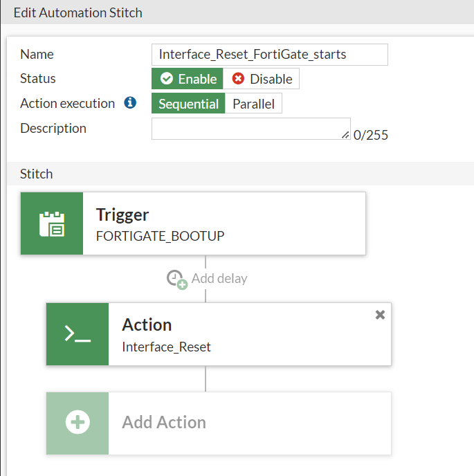Click the info icon next to Action execution

pyautogui.click(x=129, y=103)
